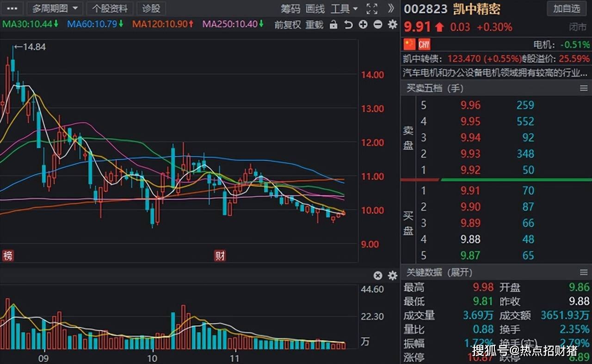The width and height of the screenshot is (592, 364).
Task: Click the 榜 marker on the chart
Action: tap(8, 255)
